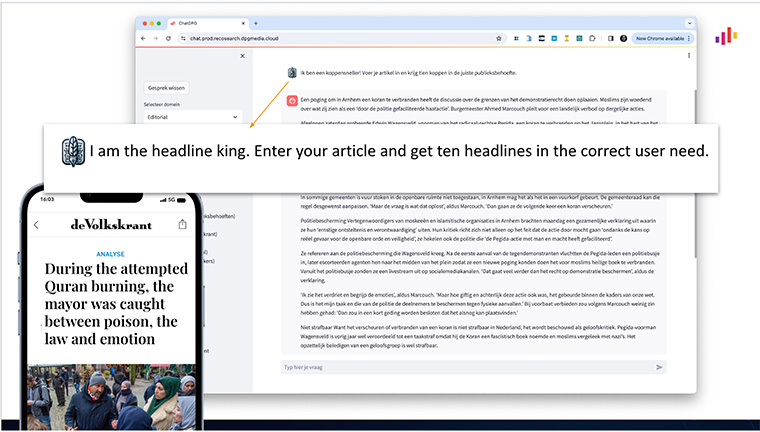The image size is (760, 432).
Task: Click the red user avatar icon
Action: tap(292, 100)
